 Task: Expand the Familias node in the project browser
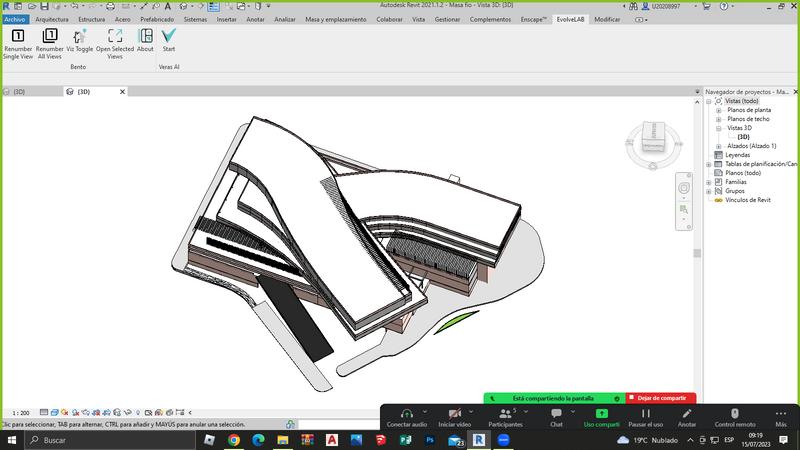[709, 182]
